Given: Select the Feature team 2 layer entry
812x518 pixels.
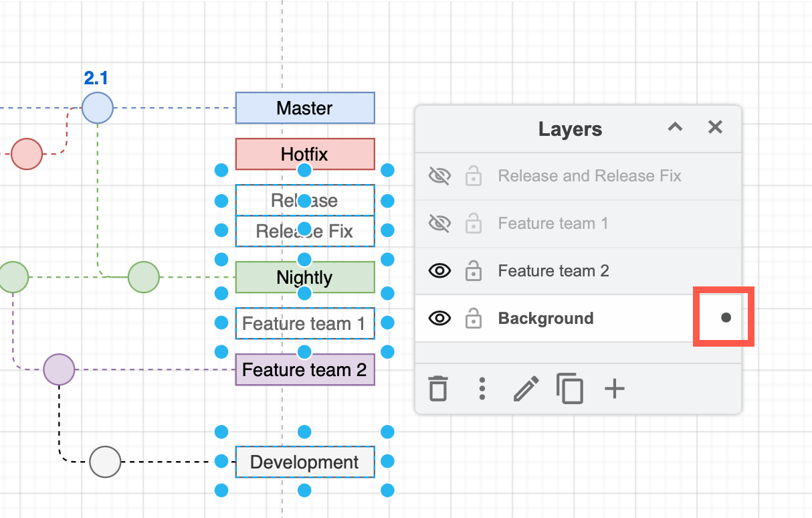Looking at the screenshot, I should pos(553,270).
